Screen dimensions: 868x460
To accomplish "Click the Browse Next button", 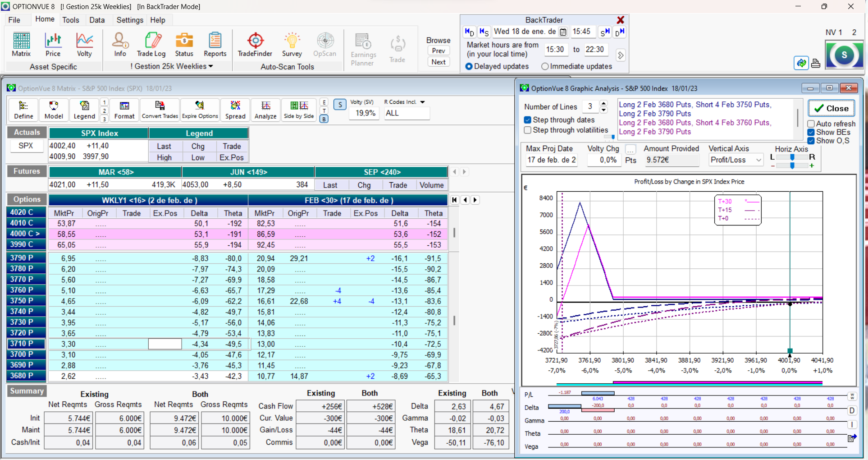I will [439, 62].
